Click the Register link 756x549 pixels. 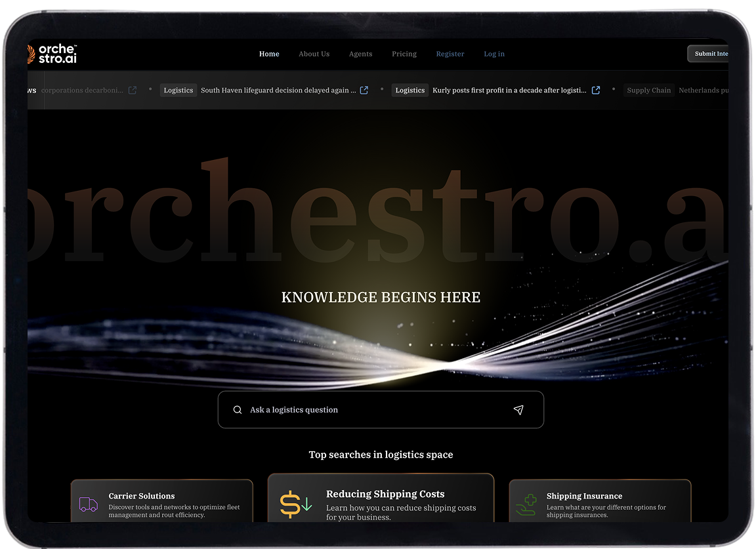(450, 54)
